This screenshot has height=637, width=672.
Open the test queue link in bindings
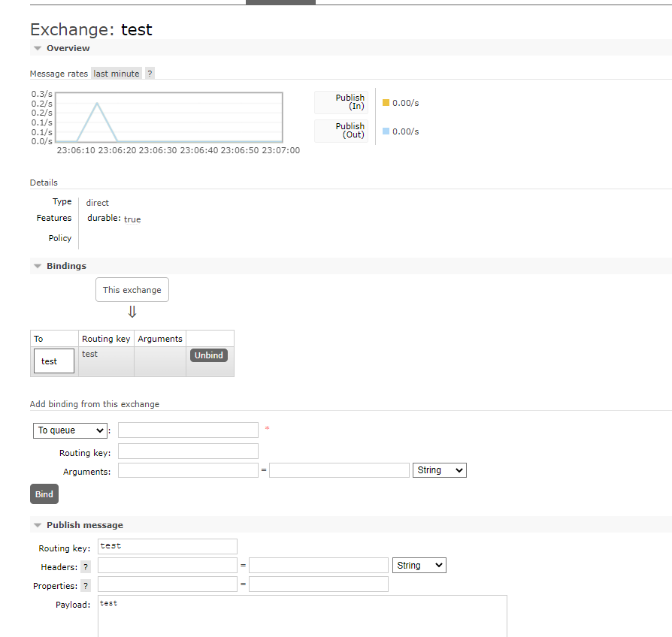[50, 361]
